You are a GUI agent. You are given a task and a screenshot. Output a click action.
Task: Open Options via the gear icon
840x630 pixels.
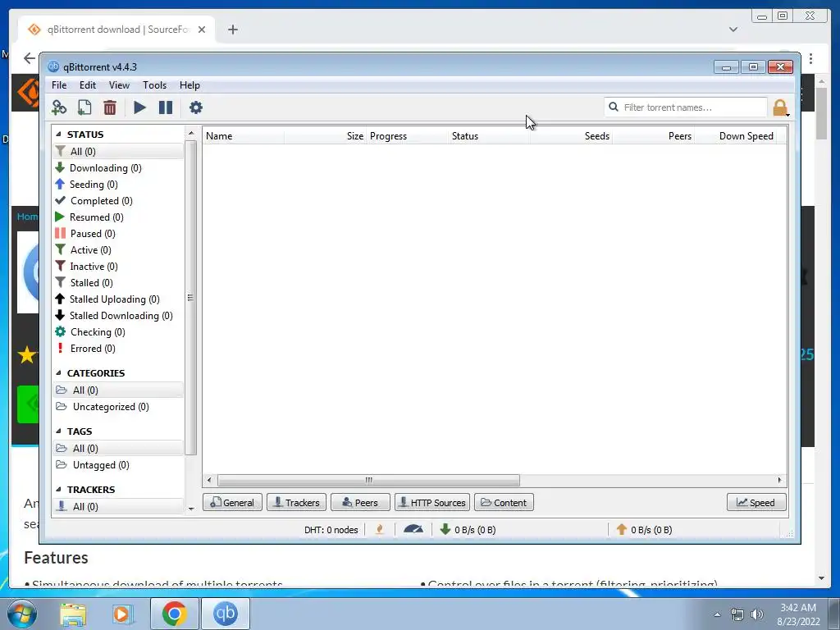click(x=196, y=107)
